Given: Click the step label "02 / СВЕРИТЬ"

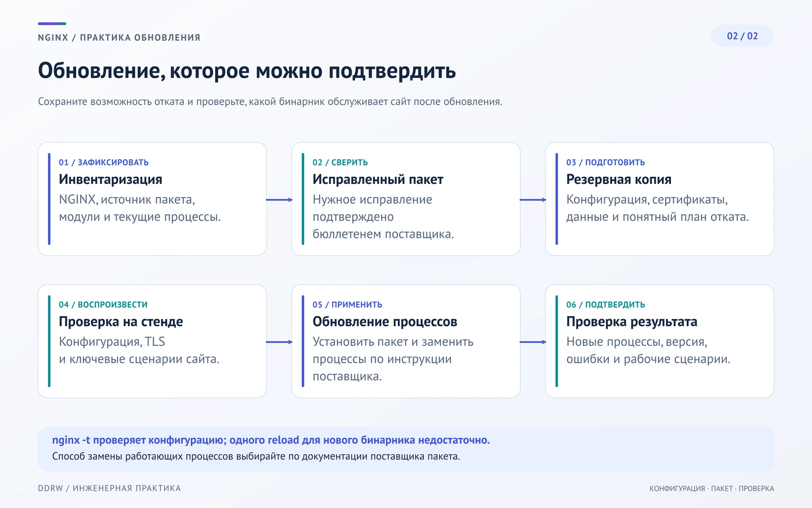Looking at the screenshot, I should (x=340, y=163).
